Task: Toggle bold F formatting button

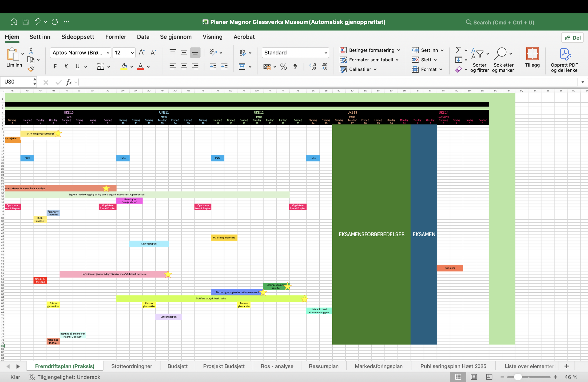Action: (x=55, y=66)
